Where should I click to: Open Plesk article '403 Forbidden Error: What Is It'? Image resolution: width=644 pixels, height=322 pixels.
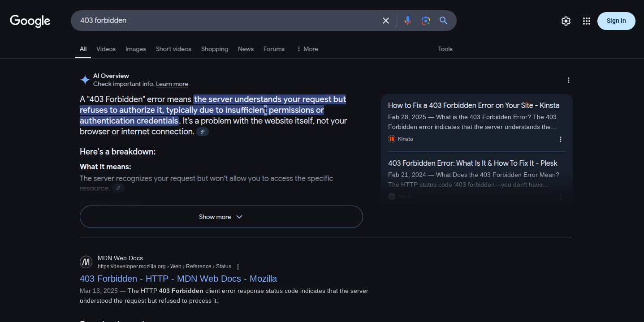(473, 163)
